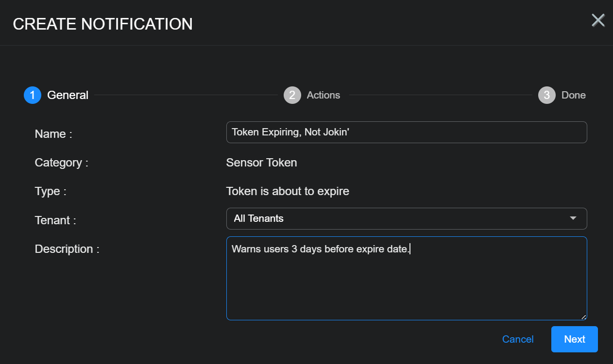Select the General step label
Screen dimensions: 613x364
68,95
